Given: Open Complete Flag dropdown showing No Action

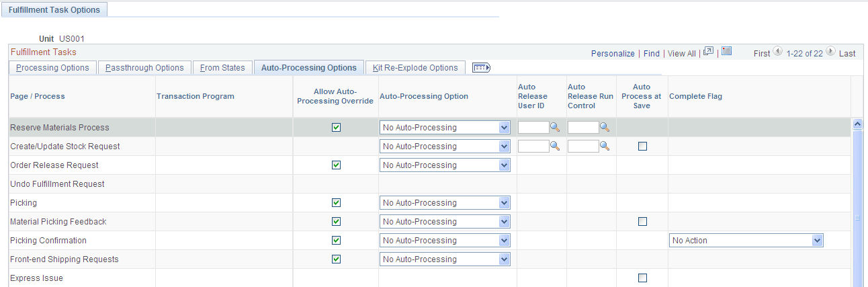Looking at the screenshot, I should [746, 240].
